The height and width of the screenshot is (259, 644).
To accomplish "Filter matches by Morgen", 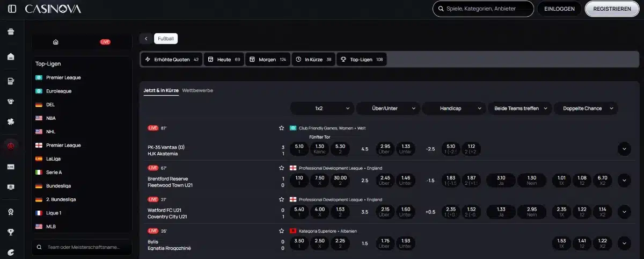I will click(x=268, y=59).
